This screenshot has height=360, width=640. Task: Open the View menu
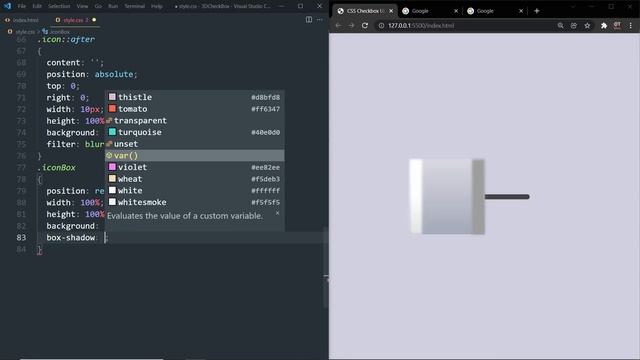(x=82, y=6)
